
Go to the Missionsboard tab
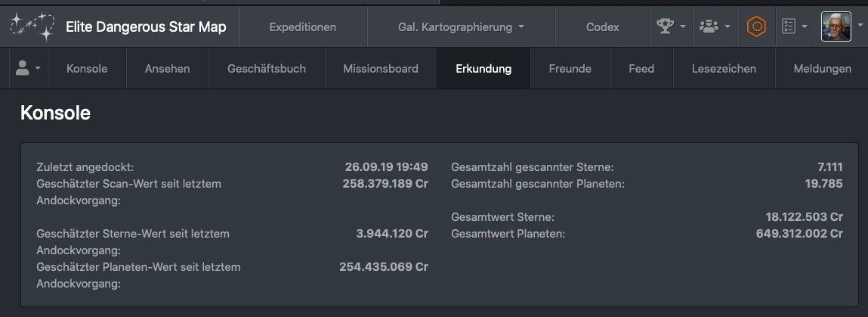(380, 68)
